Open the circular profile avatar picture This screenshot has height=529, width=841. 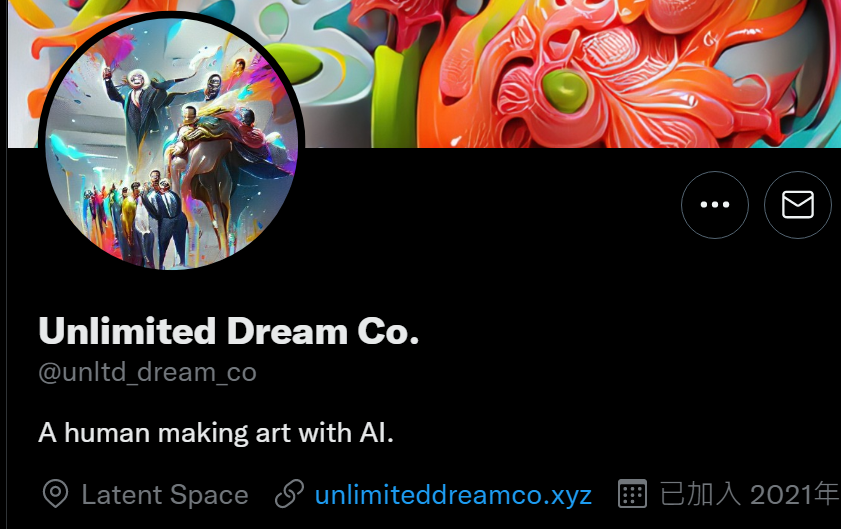point(172,143)
